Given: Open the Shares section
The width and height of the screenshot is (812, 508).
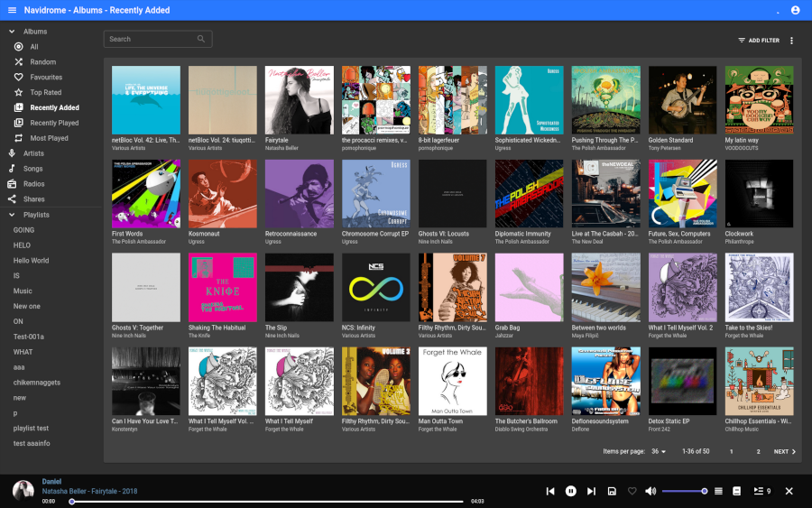Looking at the screenshot, I should [x=34, y=199].
